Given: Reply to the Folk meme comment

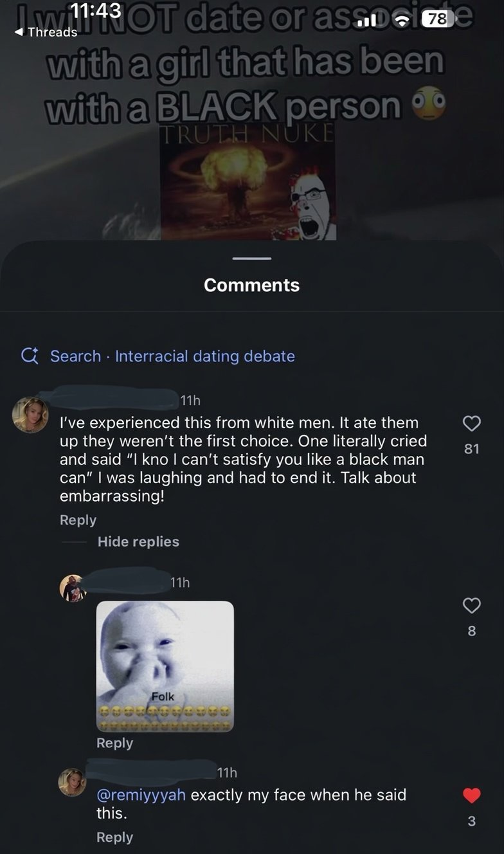Looking at the screenshot, I should [x=114, y=743].
